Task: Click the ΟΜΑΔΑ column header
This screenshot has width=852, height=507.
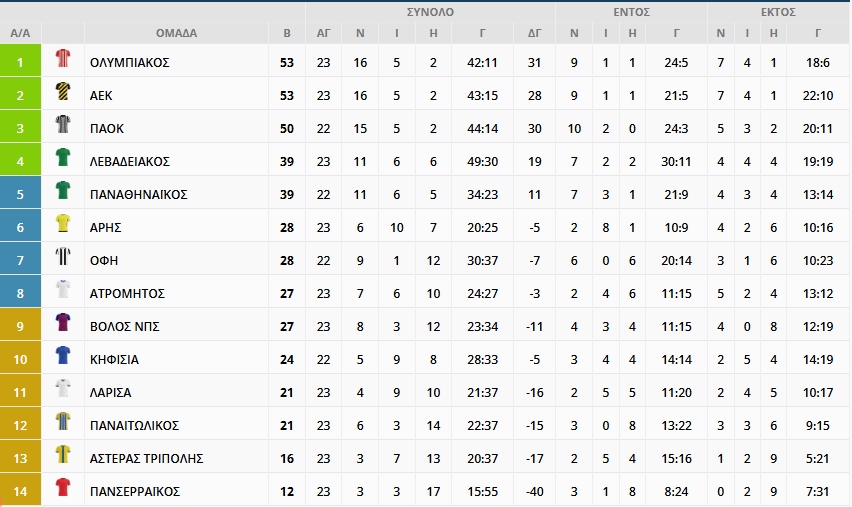Action: 176,33
